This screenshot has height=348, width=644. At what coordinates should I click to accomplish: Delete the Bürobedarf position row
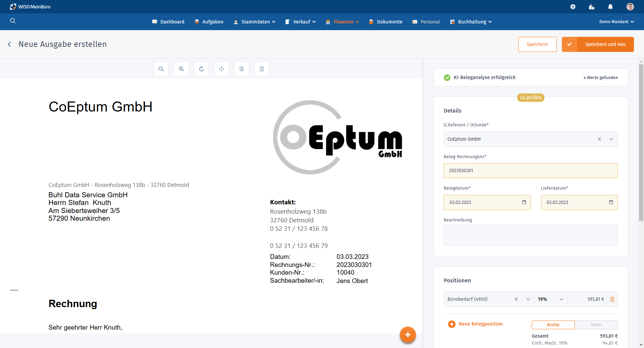(x=612, y=299)
